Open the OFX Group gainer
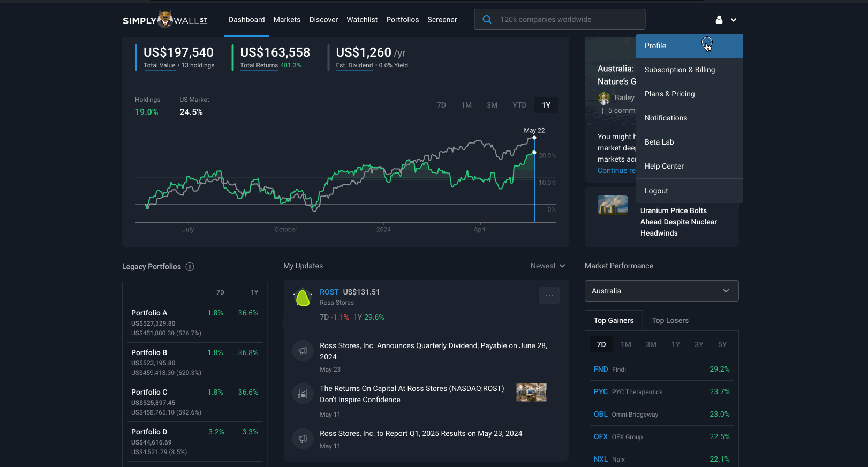This screenshot has width=868, height=467. [x=661, y=436]
